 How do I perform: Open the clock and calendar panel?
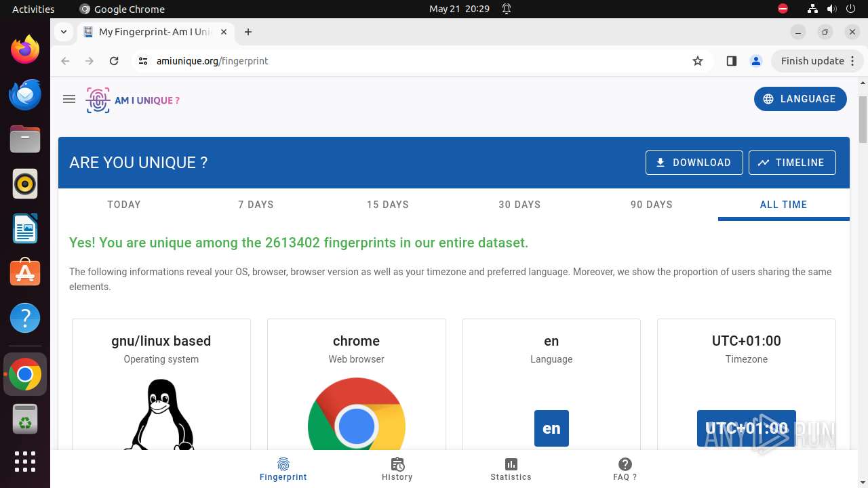tap(459, 9)
